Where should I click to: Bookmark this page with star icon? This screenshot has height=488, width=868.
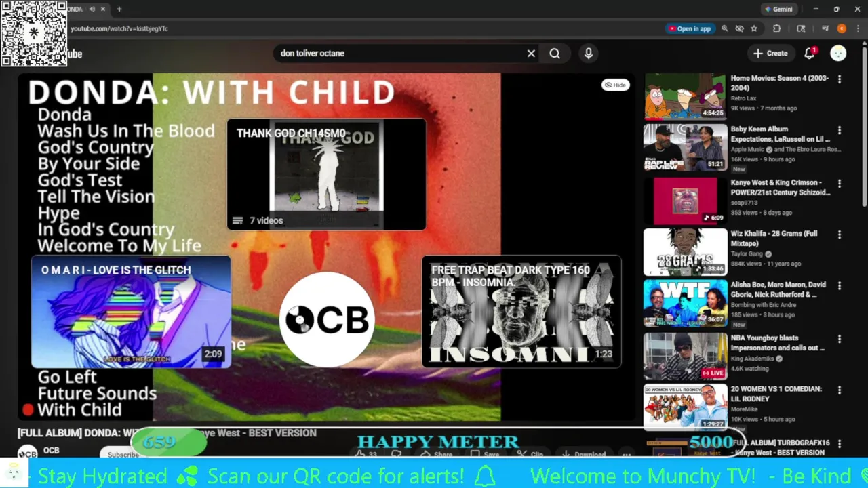click(753, 28)
